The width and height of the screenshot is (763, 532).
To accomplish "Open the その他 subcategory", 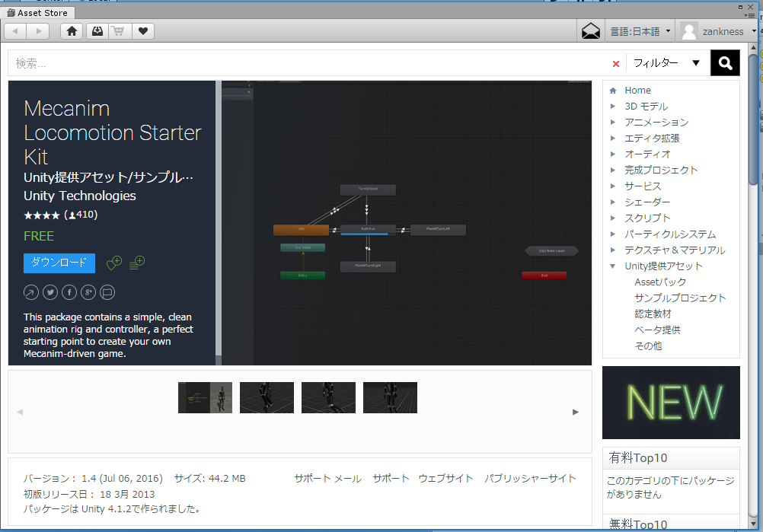I will 648,346.
